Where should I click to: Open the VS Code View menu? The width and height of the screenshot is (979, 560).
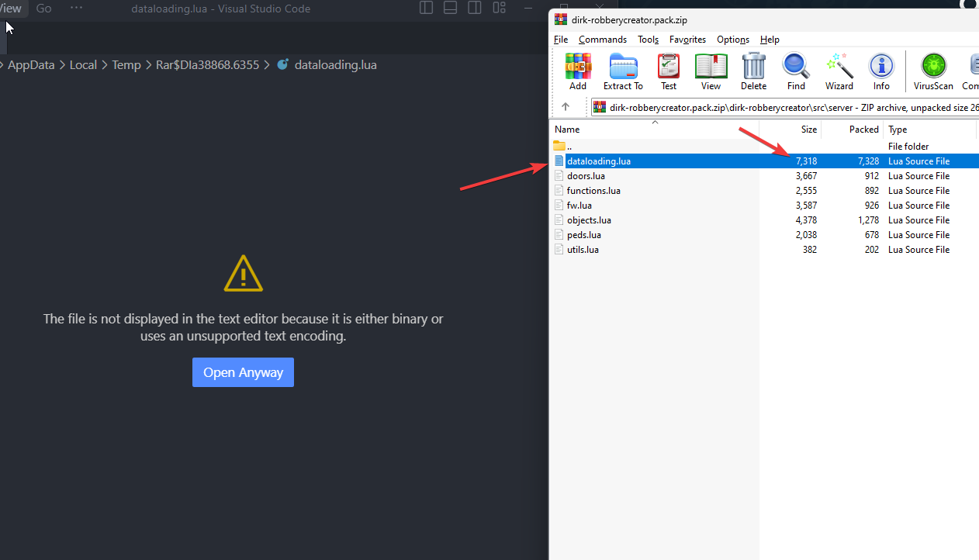point(10,9)
